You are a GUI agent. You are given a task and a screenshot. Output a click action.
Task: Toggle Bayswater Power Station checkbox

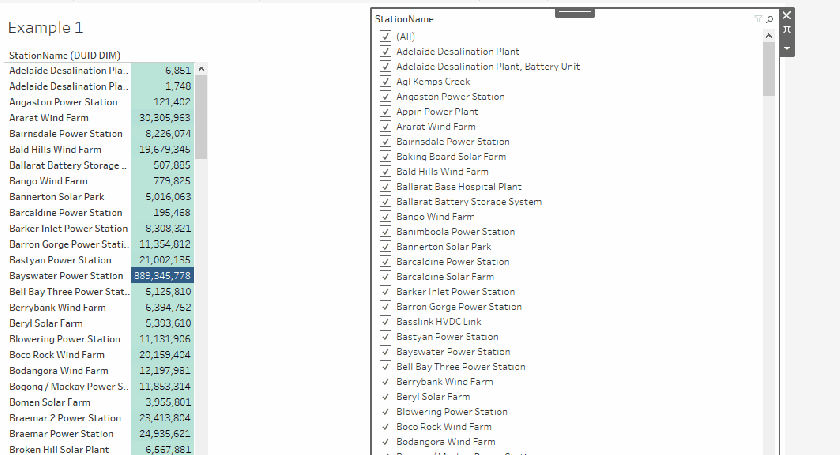tap(384, 352)
